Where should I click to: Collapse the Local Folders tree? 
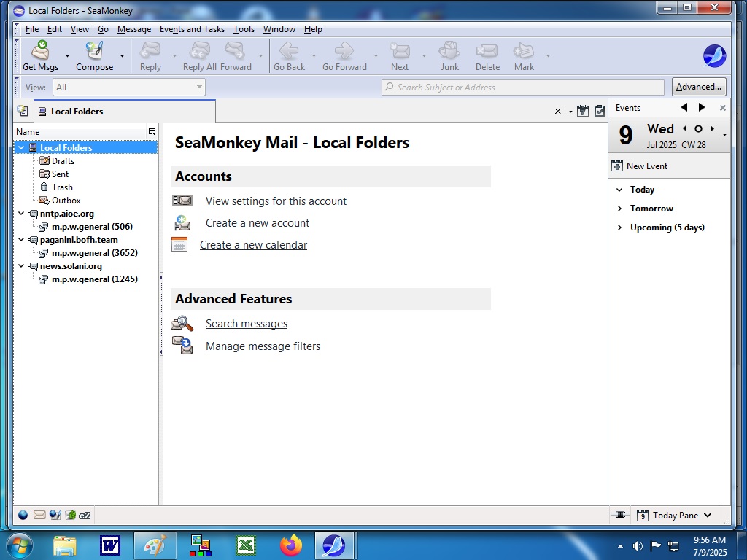click(x=21, y=147)
